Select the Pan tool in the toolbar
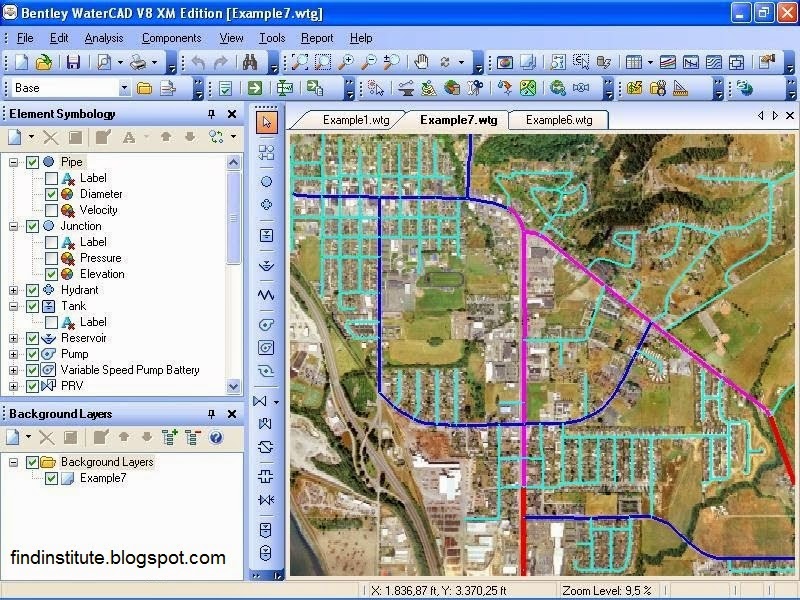800x600 pixels. tap(421, 63)
